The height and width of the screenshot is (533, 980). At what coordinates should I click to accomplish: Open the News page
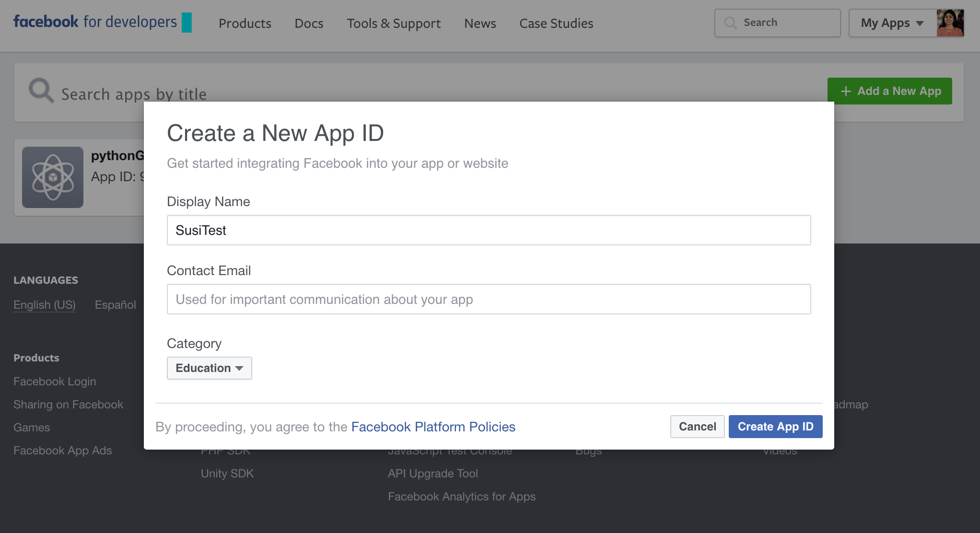[480, 23]
